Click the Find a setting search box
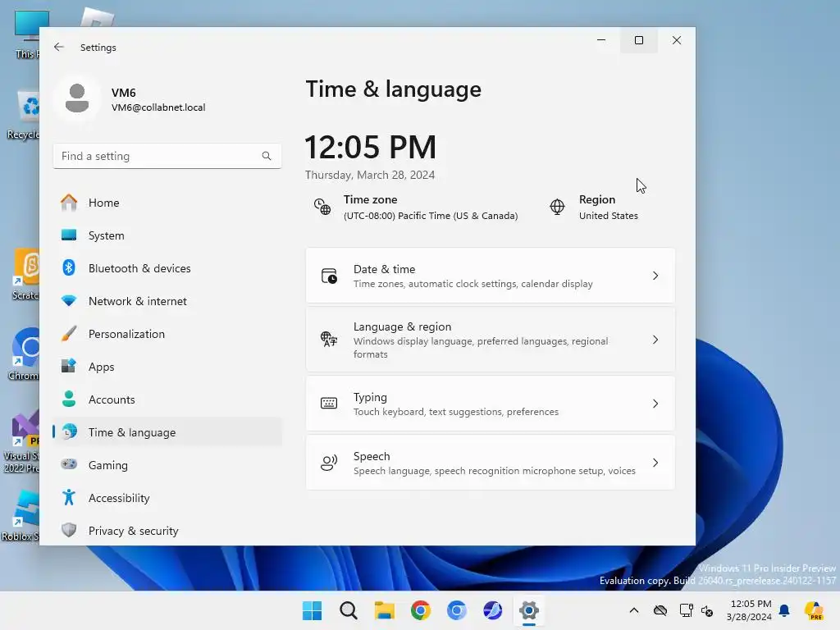The height and width of the screenshot is (630, 840). point(167,156)
